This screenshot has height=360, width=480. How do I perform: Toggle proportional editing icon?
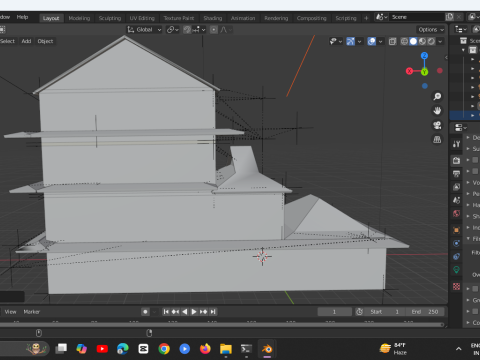214,30
